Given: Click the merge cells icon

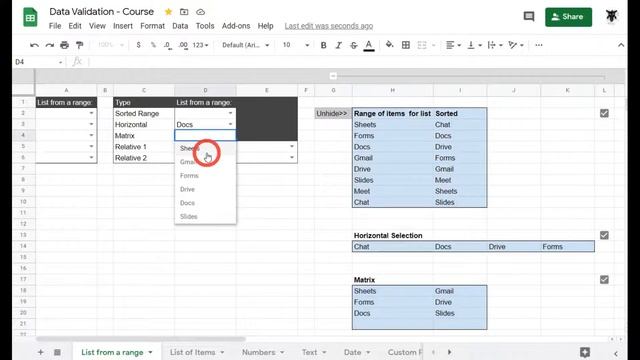Looking at the screenshot, I should coord(422,45).
